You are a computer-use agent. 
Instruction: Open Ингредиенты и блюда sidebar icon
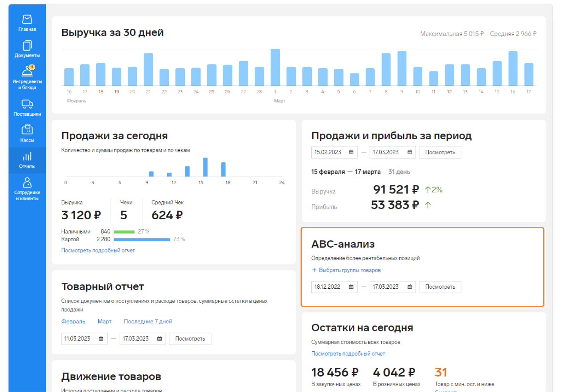click(27, 71)
